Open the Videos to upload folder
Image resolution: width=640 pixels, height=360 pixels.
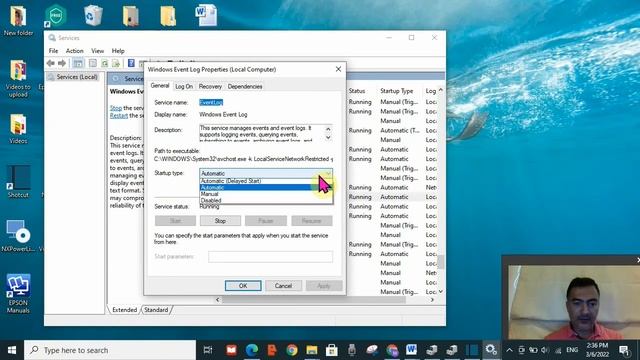click(x=18, y=79)
